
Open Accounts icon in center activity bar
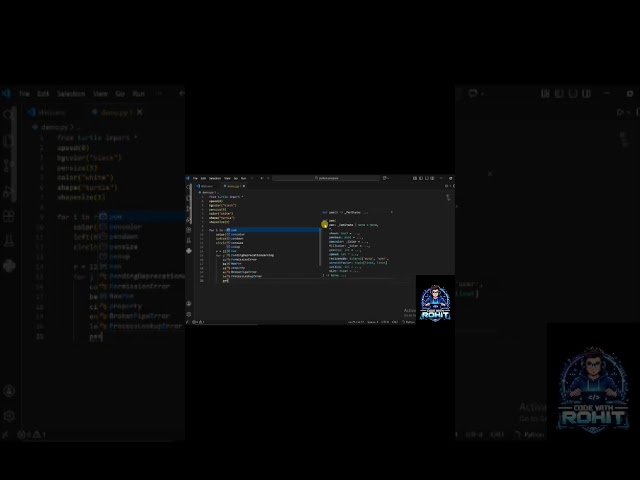[x=189, y=304]
